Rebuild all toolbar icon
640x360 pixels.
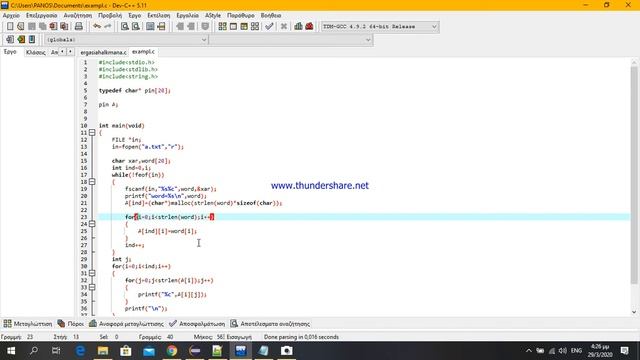pos(255,27)
